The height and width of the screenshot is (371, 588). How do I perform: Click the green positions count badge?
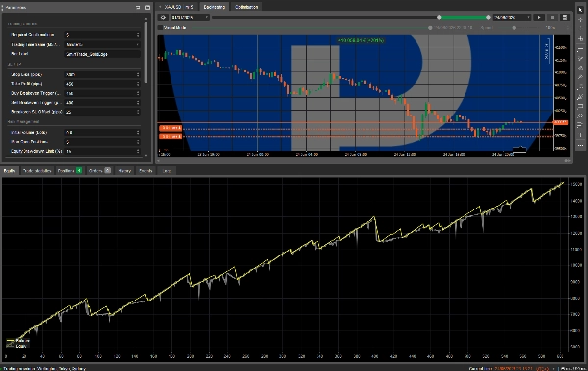[x=79, y=171]
